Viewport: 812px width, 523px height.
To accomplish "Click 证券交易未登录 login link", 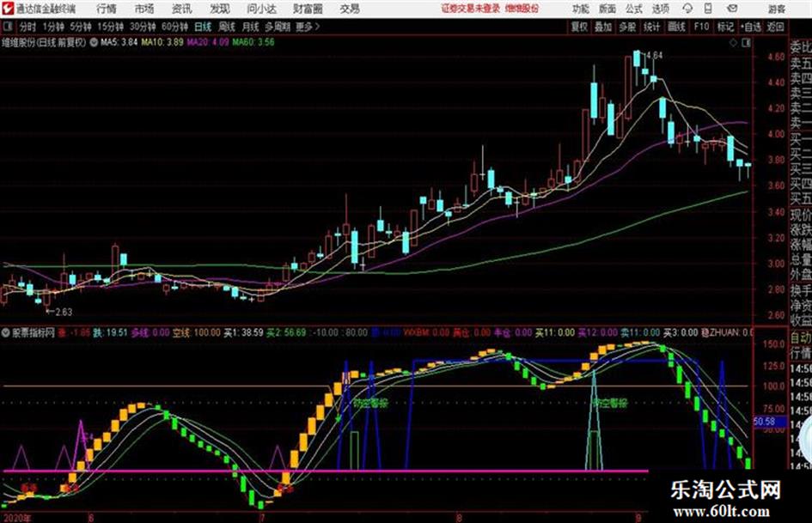I will pos(471,9).
